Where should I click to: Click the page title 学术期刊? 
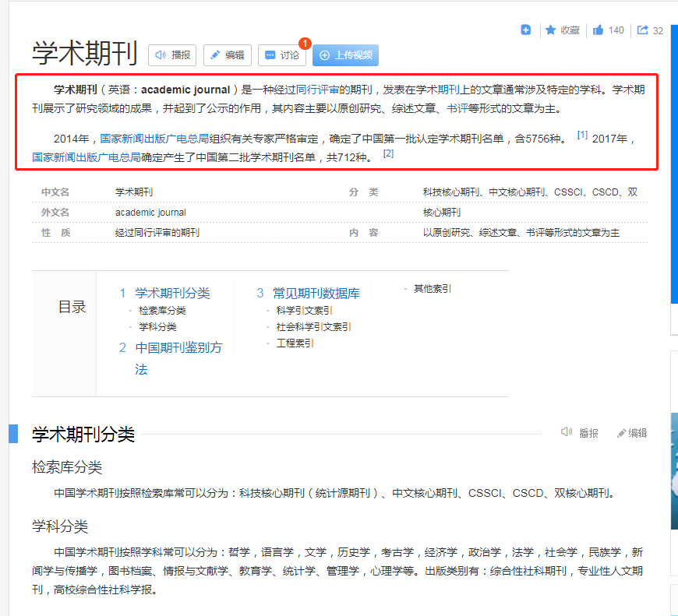point(85,53)
